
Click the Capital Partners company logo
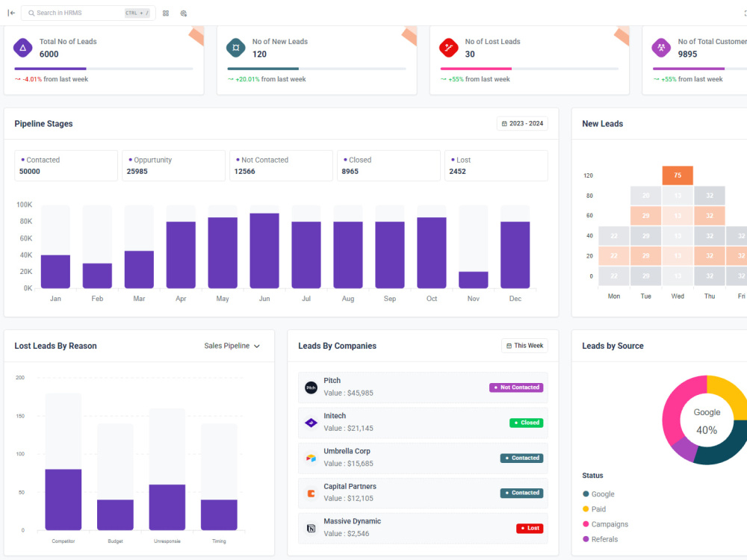(311, 493)
